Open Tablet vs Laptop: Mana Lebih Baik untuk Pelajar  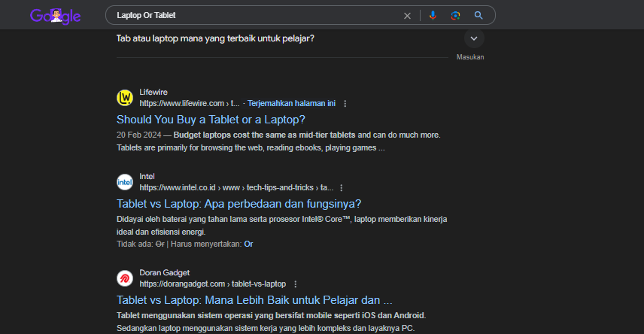(x=254, y=300)
